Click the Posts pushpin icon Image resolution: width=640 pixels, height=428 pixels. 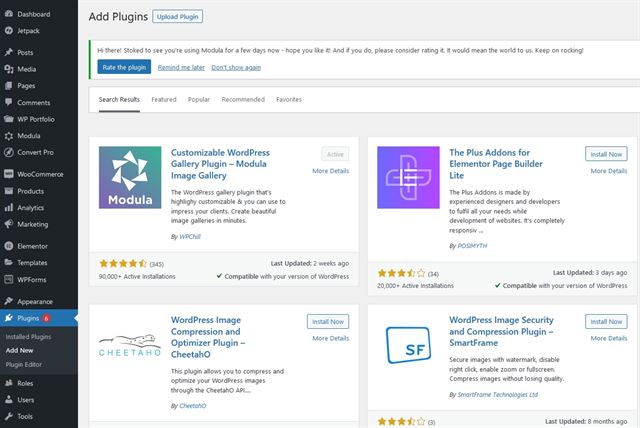point(9,52)
